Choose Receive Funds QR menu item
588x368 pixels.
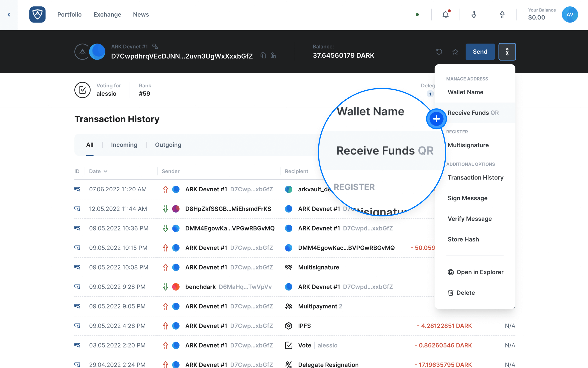point(475,113)
